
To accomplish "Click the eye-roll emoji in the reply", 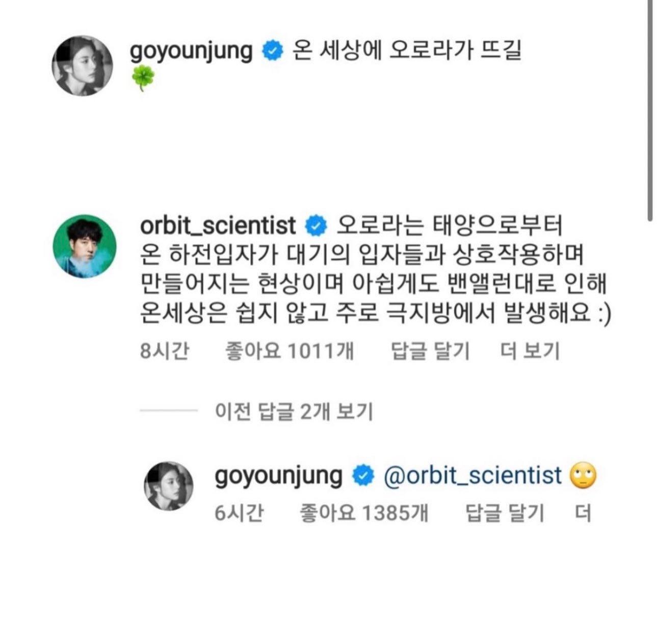I will [584, 476].
